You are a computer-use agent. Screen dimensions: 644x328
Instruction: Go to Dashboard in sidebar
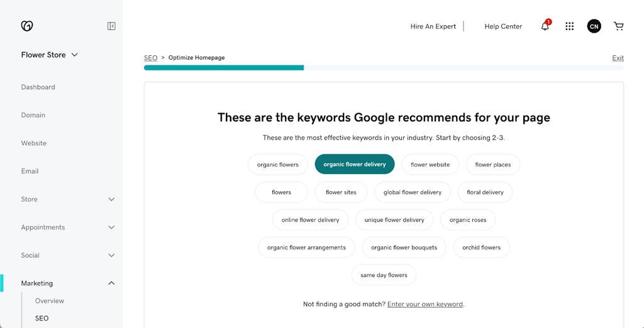click(x=38, y=87)
